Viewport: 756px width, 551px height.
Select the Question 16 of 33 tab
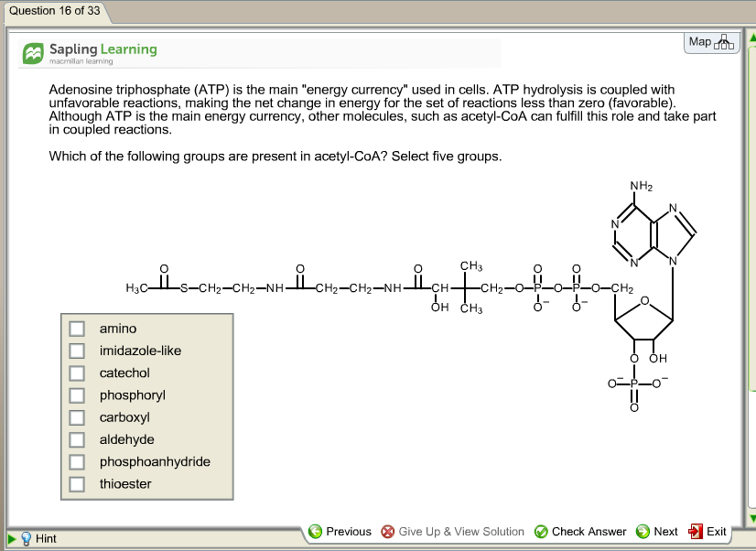(53, 13)
